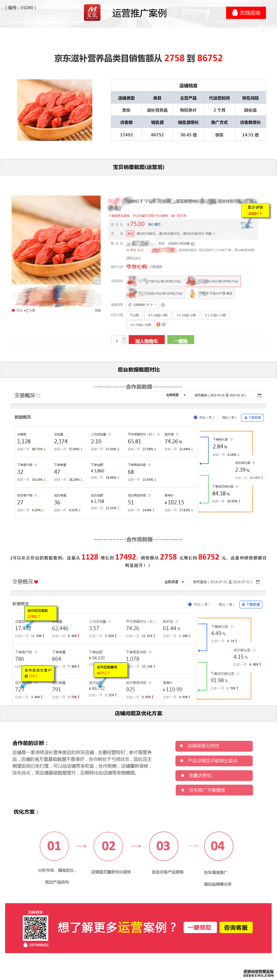Select the 可泡10斤酒 单拍 spec option
This screenshot has height=980, width=277.
(211, 293)
